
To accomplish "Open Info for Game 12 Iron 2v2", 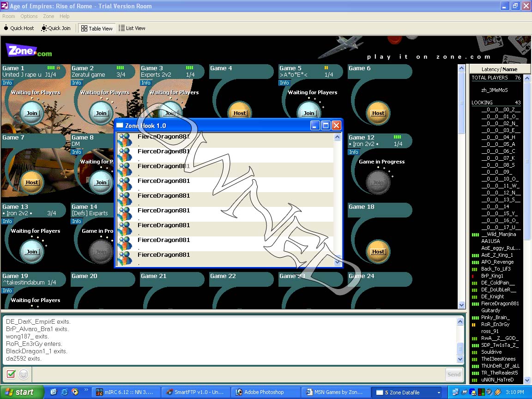I will [x=353, y=152].
